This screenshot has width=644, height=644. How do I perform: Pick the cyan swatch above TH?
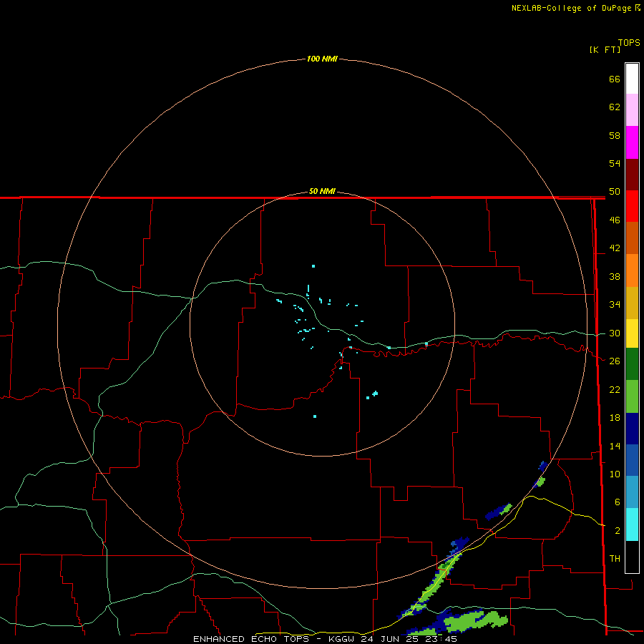(x=632, y=525)
